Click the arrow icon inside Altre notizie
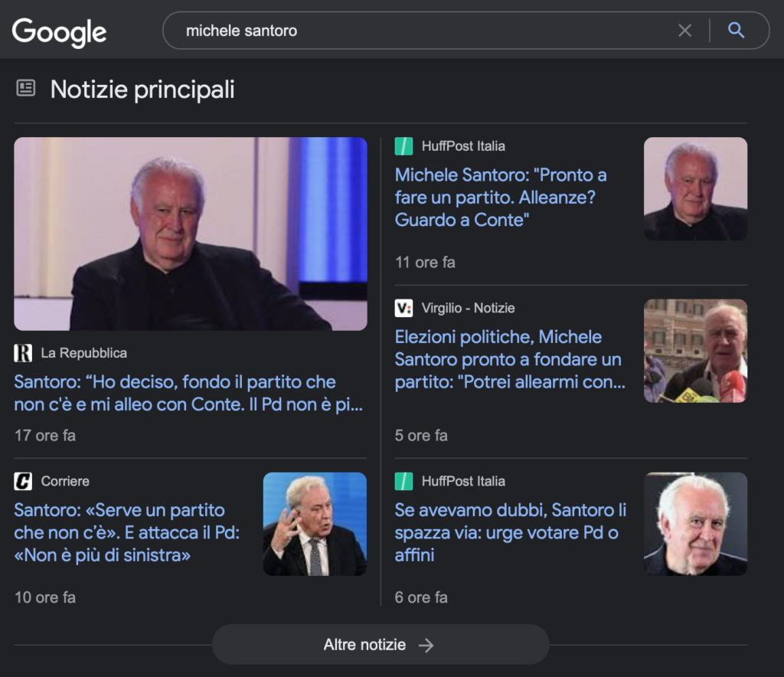This screenshot has height=677, width=784. click(428, 644)
